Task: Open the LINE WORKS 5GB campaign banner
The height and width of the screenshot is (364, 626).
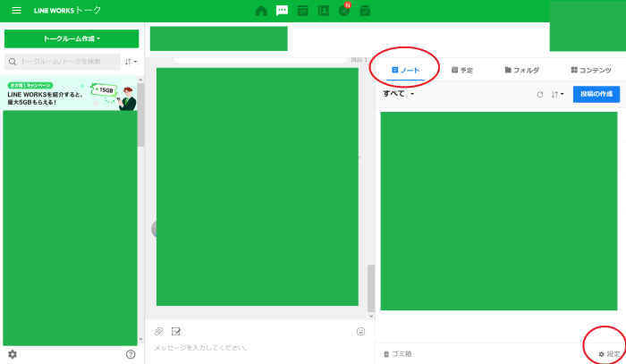Action: point(71,93)
